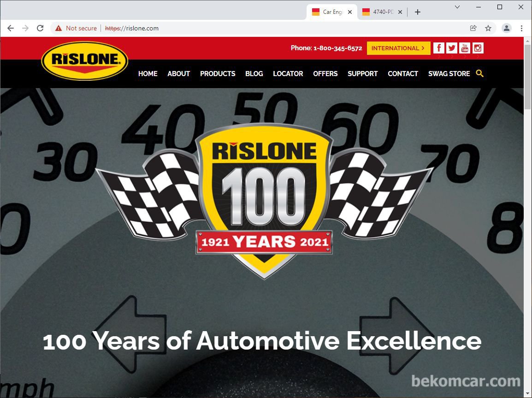The image size is (532, 398).
Task: Reload the page with the refresh icon
Action: point(40,28)
